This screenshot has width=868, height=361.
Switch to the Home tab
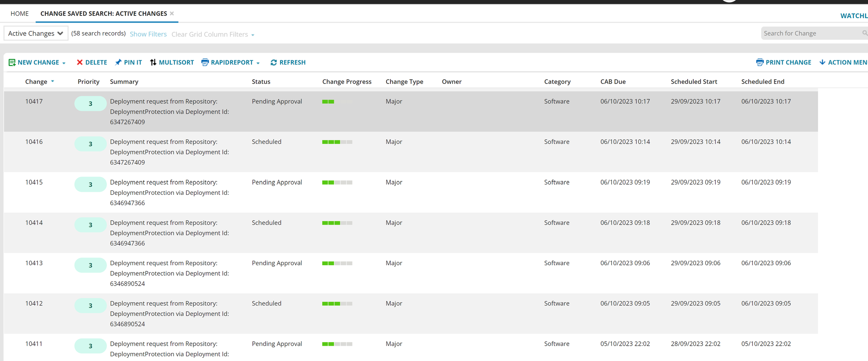pyautogui.click(x=19, y=13)
